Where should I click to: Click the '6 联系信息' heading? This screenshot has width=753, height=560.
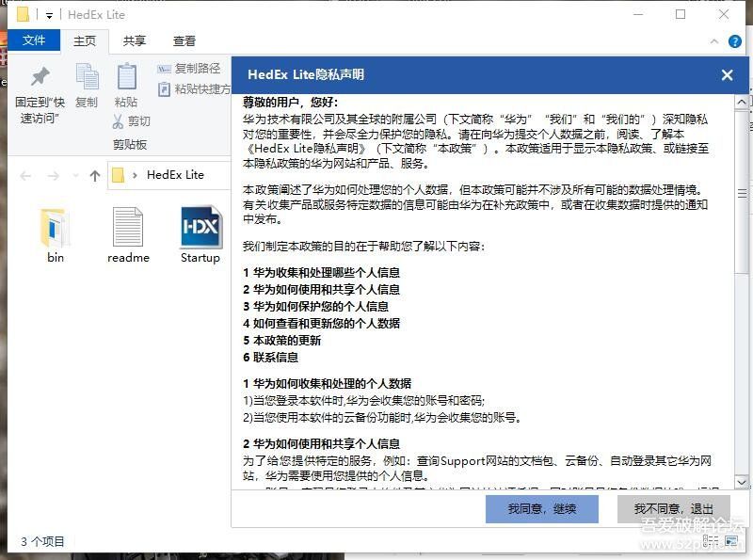click(x=270, y=358)
